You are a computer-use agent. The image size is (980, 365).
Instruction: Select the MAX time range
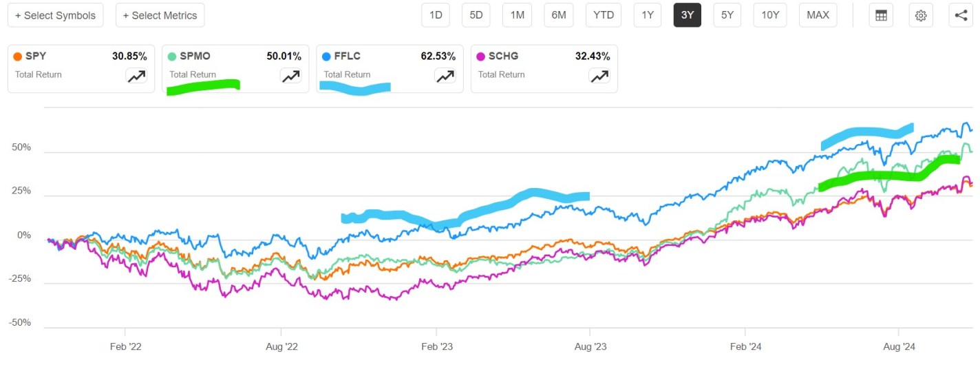(x=818, y=15)
